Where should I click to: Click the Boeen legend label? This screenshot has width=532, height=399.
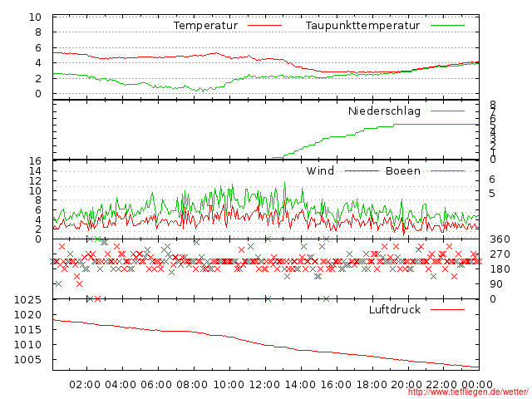pos(403,170)
